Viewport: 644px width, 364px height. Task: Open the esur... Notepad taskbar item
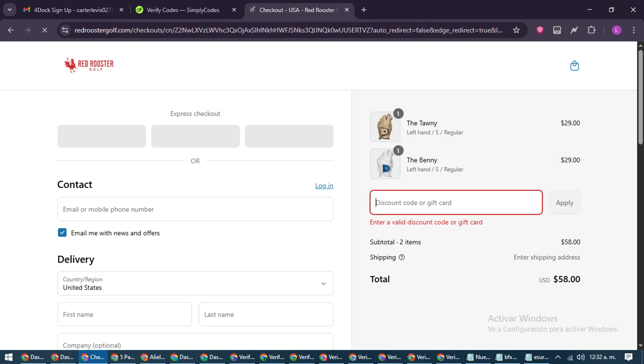[x=537, y=357]
